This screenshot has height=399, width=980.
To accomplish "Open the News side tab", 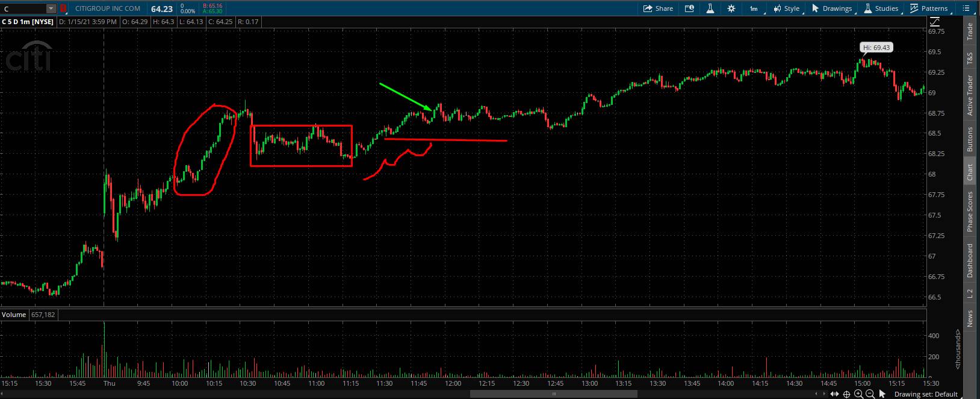I will pos(970,319).
